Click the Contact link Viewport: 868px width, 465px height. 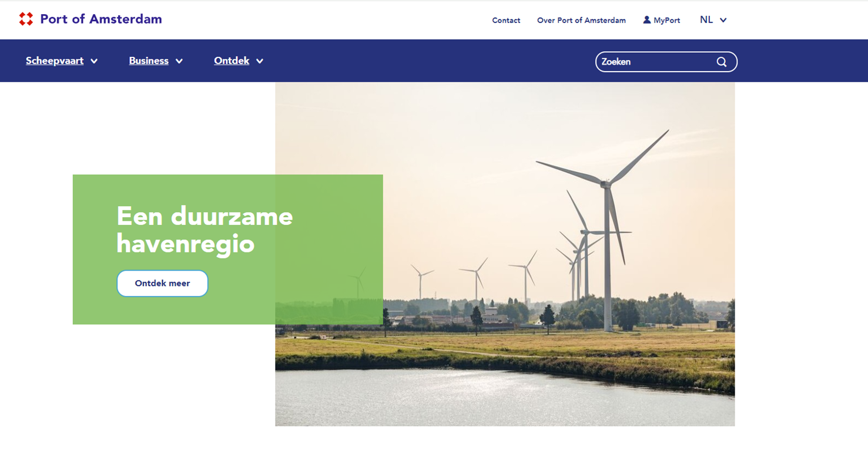(506, 20)
